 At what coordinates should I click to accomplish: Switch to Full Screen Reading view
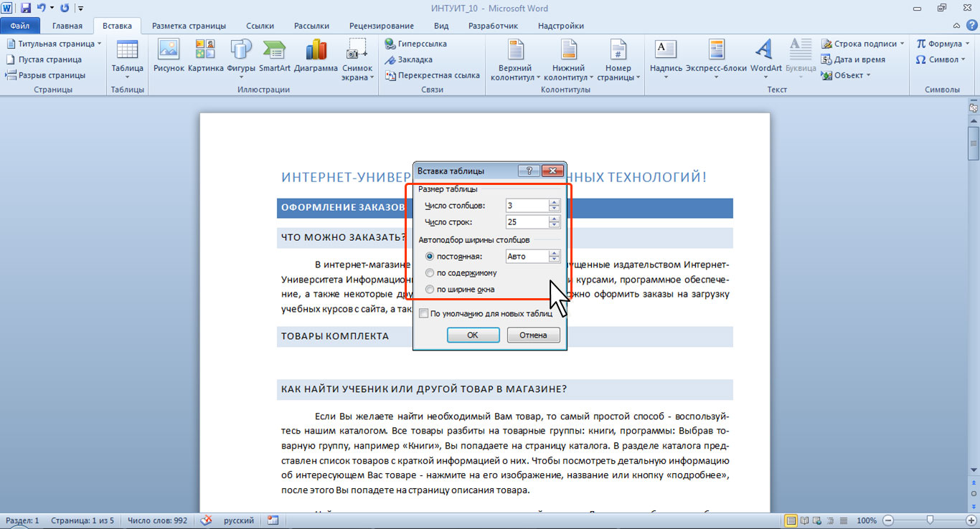point(804,520)
